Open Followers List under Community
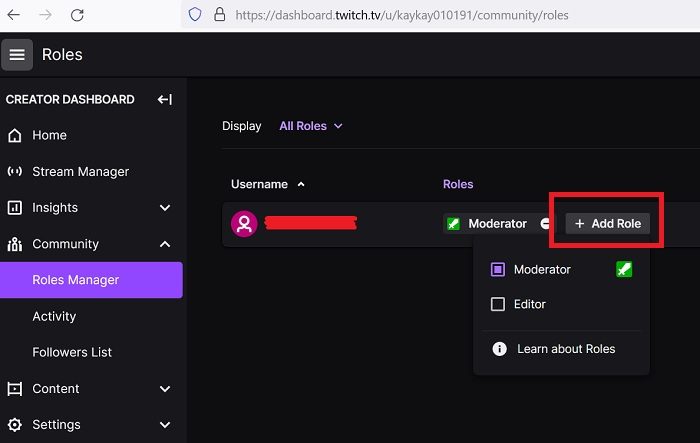Image resolution: width=700 pixels, height=443 pixels. click(x=72, y=352)
